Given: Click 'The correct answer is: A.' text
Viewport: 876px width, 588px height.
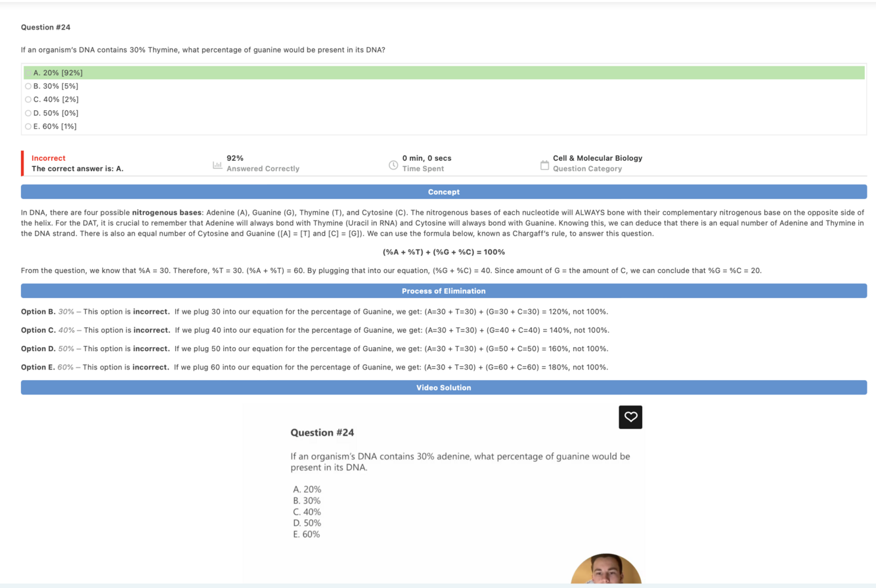Looking at the screenshot, I should point(77,169).
